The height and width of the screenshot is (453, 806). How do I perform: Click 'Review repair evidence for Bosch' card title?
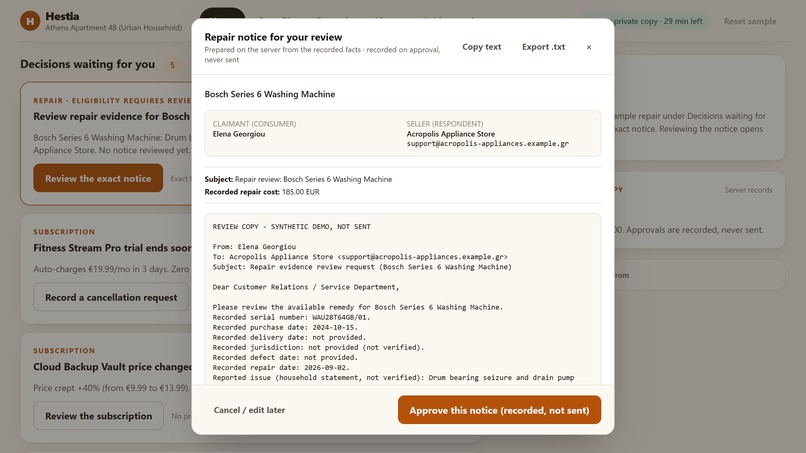112,116
